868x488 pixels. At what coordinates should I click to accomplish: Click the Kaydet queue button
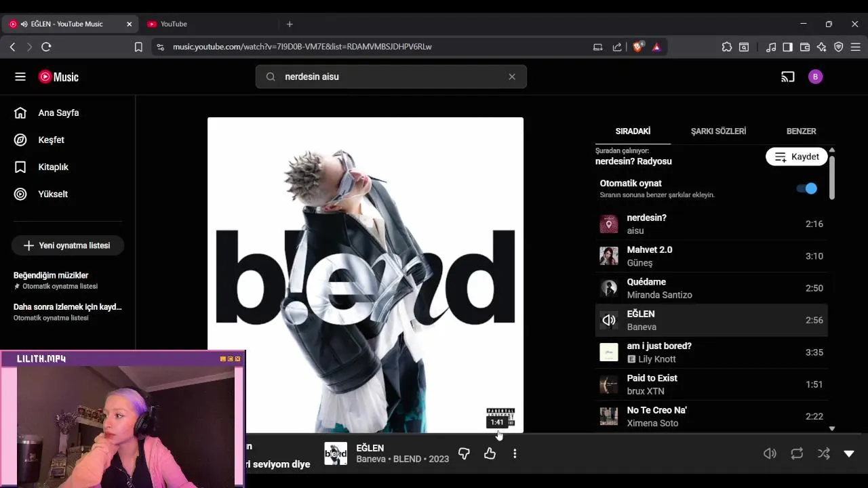pos(797,157)
